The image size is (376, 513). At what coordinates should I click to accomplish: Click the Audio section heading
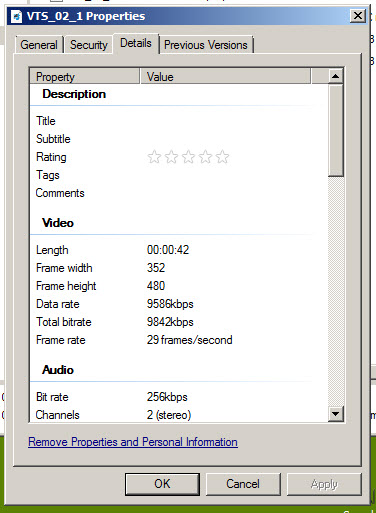point(58,370)
